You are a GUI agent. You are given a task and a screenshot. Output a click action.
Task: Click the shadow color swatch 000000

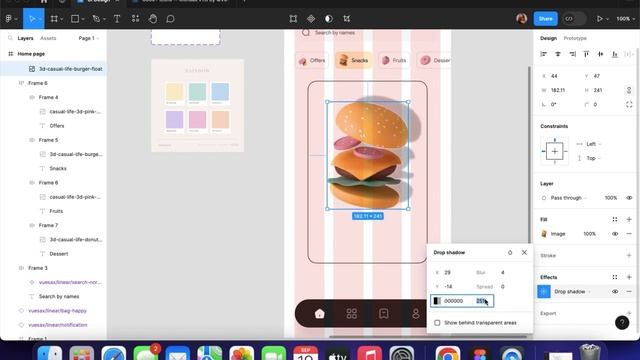(437, 301)
